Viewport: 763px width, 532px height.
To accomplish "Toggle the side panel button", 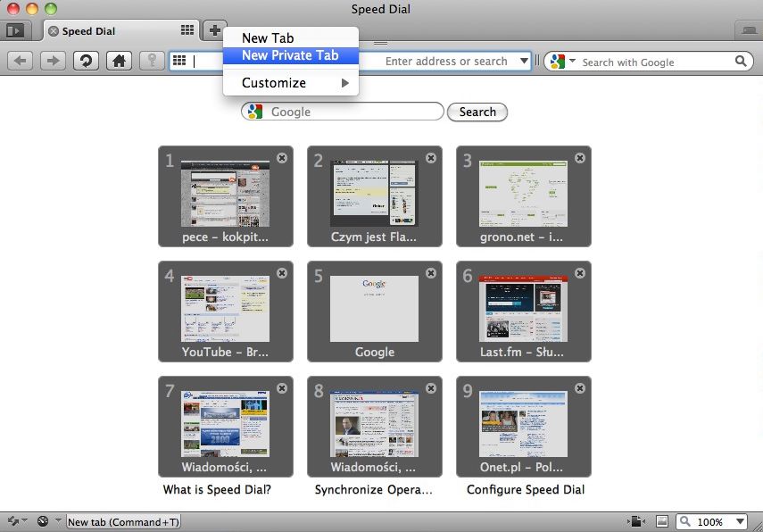I will tap(15, 30).
